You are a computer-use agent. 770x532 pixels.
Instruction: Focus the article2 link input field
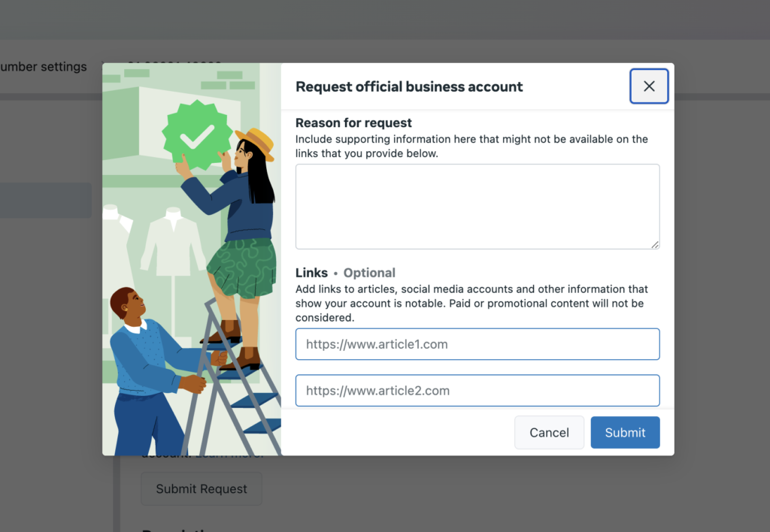click(x=477, y=391)
